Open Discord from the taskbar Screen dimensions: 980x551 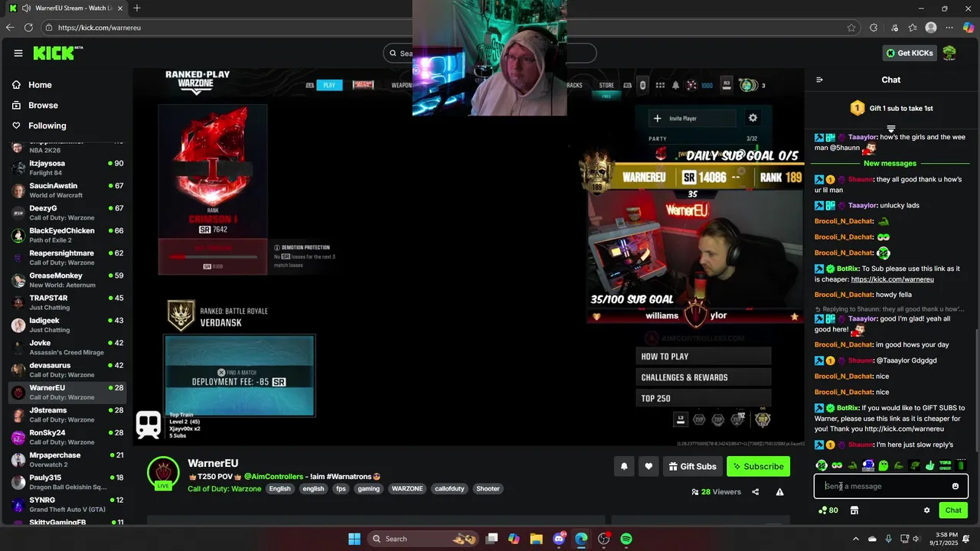[x=559, y=539]
